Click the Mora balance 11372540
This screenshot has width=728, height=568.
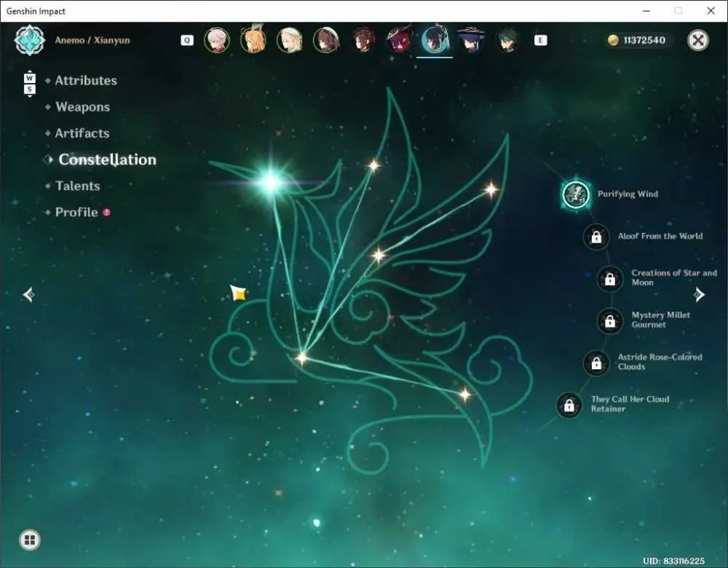(x=644, y=40)
